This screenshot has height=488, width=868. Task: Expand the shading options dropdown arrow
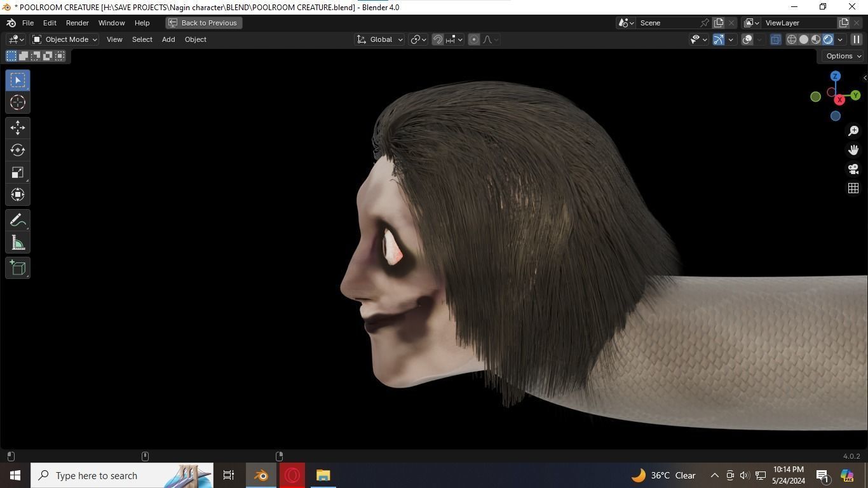(x=840, y=39)
